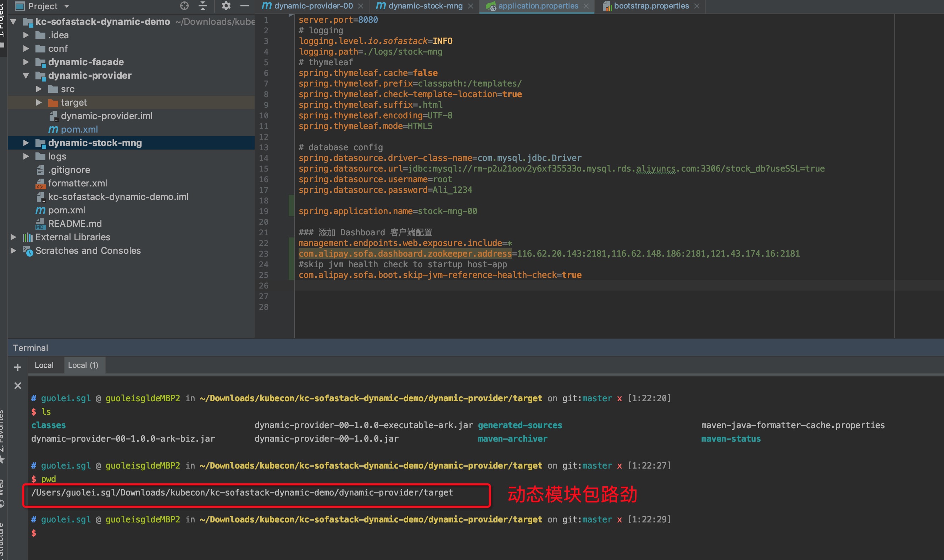The height and width of the screenshot is (560, 944).
Task: Close the dynamic-provider-00 tab
Action: click(x=360, y=6)
